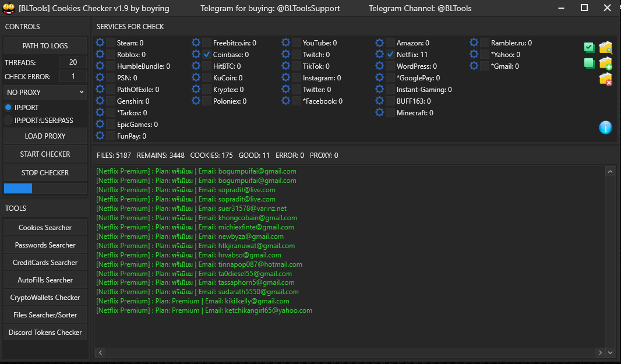Open the gear settings next to TikTok

point(285,66)
